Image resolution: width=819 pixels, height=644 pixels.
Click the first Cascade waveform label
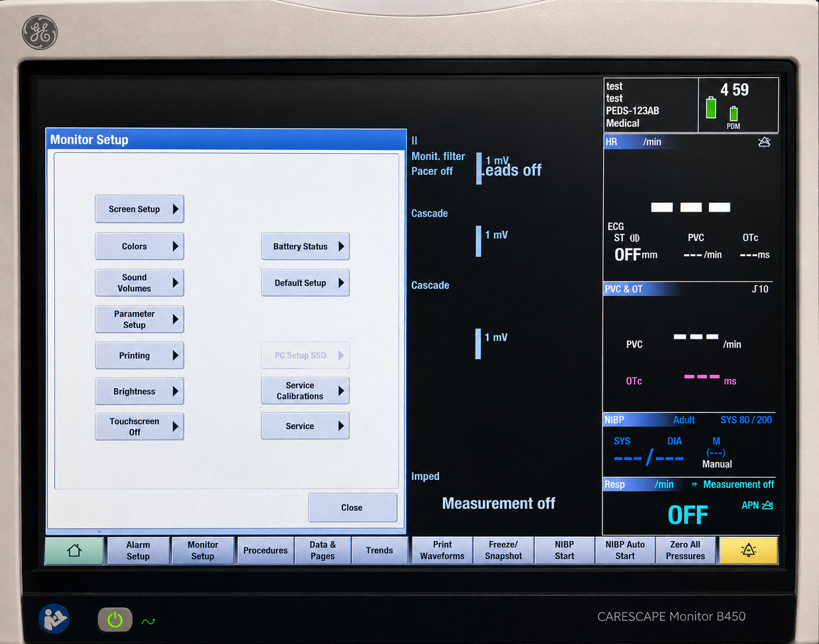point(429,213)
